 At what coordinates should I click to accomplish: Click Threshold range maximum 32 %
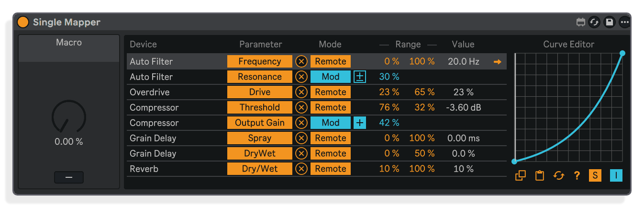(x=424, y=107)
